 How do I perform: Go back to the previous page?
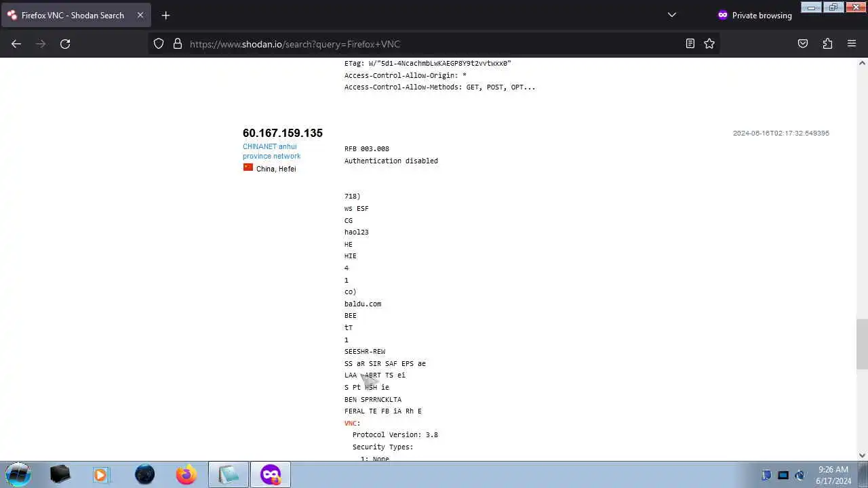click(x=16, y=43)
